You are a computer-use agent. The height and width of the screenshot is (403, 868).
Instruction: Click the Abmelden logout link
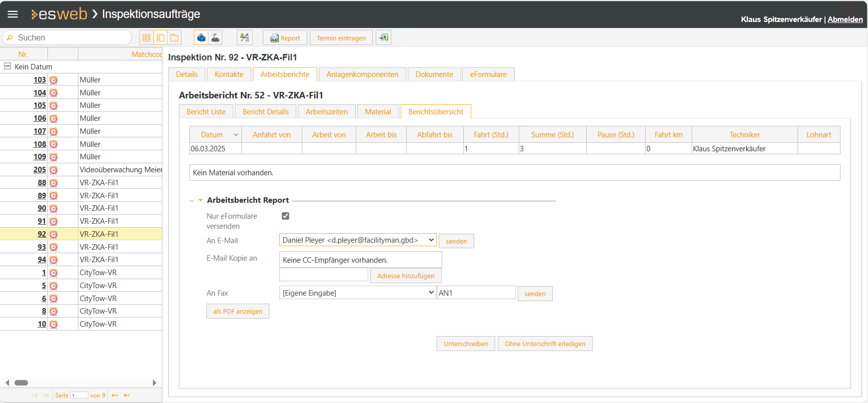[845, 19]
